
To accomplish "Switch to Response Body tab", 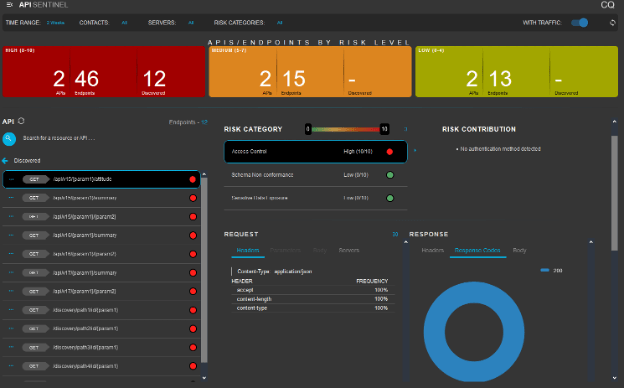I will pos(519,250).
